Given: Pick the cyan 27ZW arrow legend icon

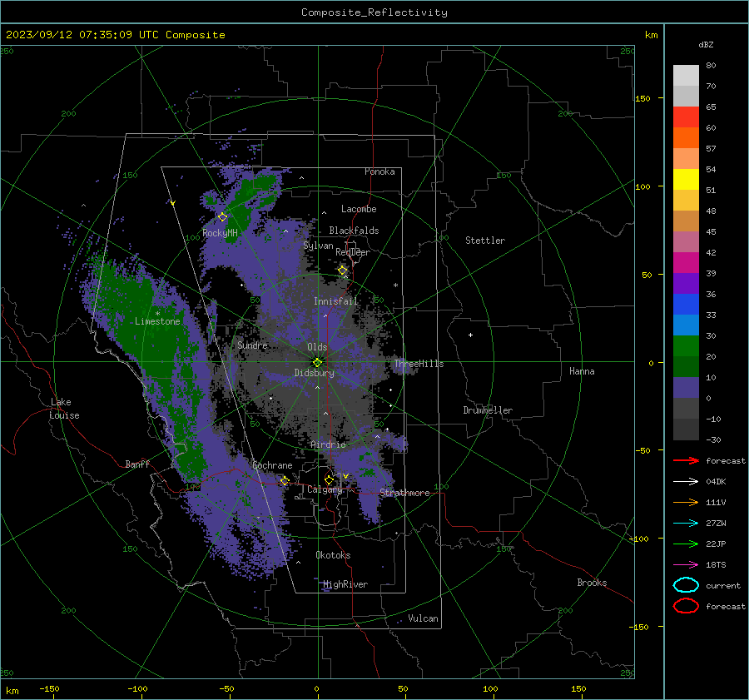Looking at the screenshot, I should click(x=686, y=524).
